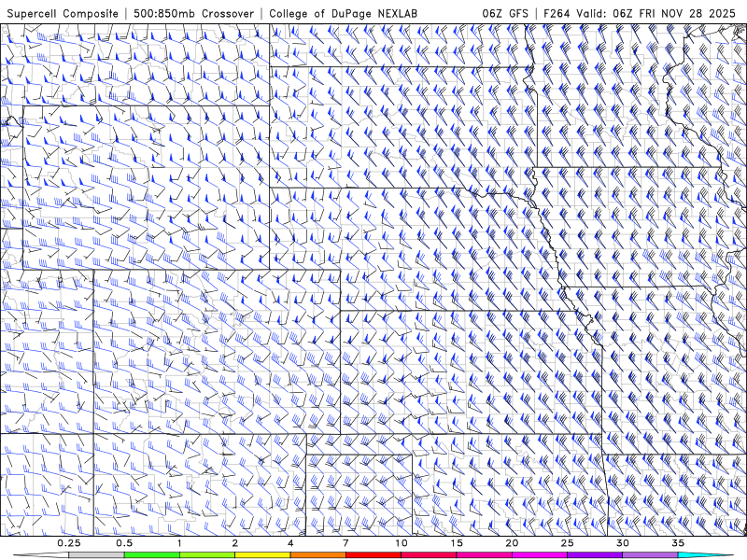This screenshot has height=560, width=747.
Task: Click the '500:850mb Crossover' title text
Action: click(x=193, y=13)
